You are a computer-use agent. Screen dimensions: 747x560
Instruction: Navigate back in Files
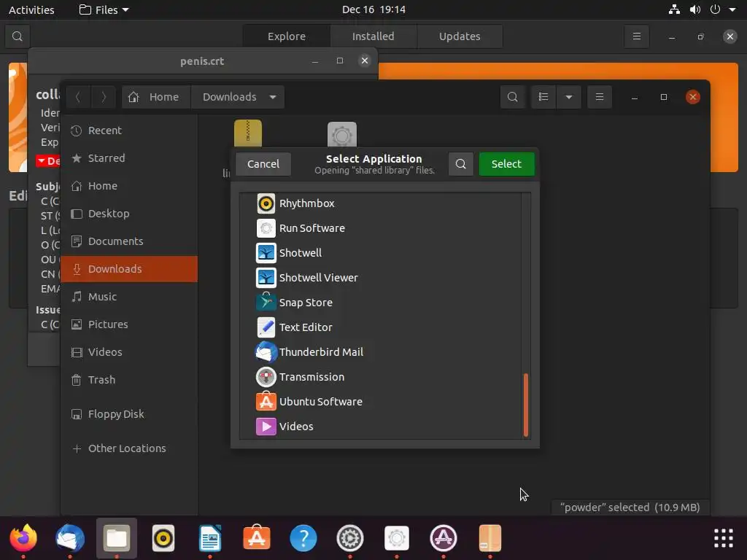[78, 97]
